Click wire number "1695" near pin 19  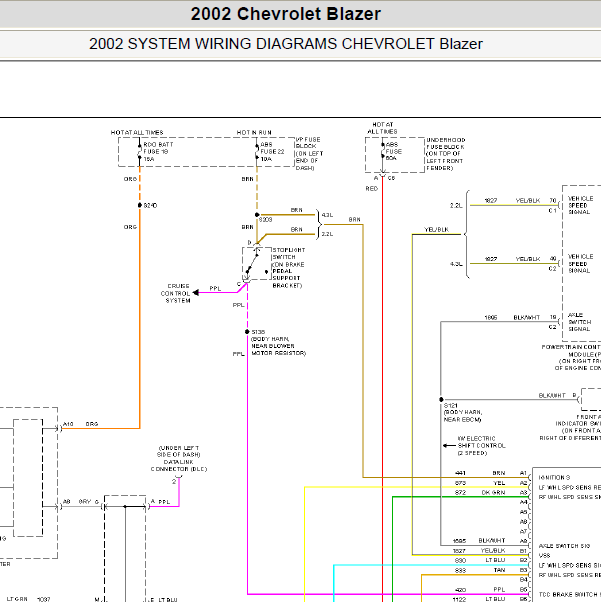click(491, 318)
